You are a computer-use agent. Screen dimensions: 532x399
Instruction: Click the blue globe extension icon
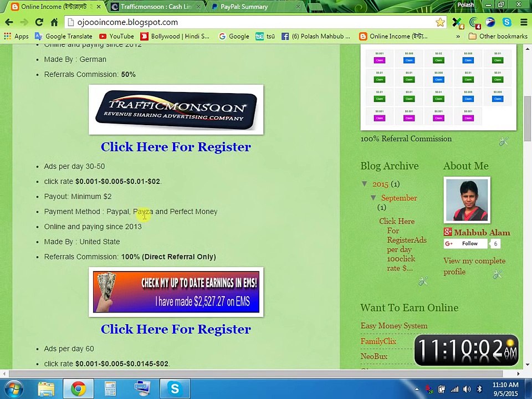tap(490, 22)
